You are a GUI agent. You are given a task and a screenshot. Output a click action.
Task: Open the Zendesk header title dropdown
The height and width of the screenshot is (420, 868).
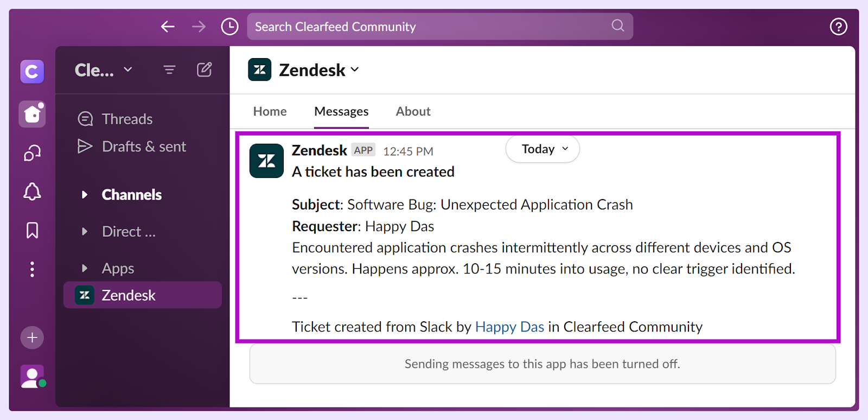click(x=319, y=70)
